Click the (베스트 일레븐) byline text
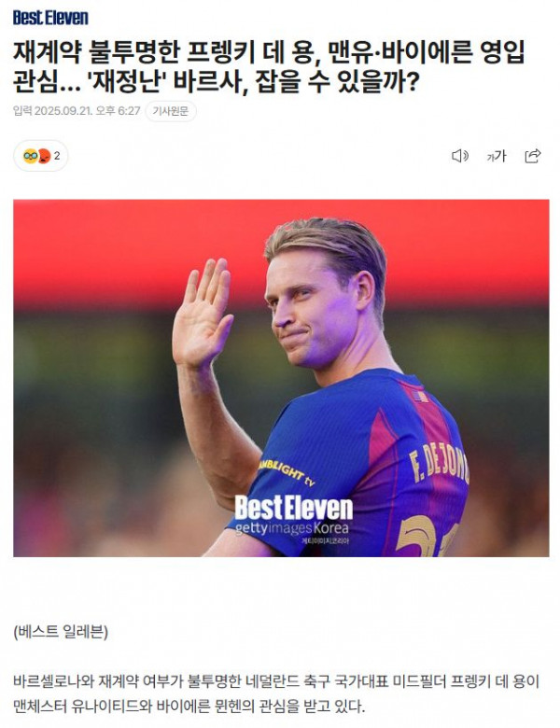This screenshot has height=728, width=560. click(x=61, y=632)
